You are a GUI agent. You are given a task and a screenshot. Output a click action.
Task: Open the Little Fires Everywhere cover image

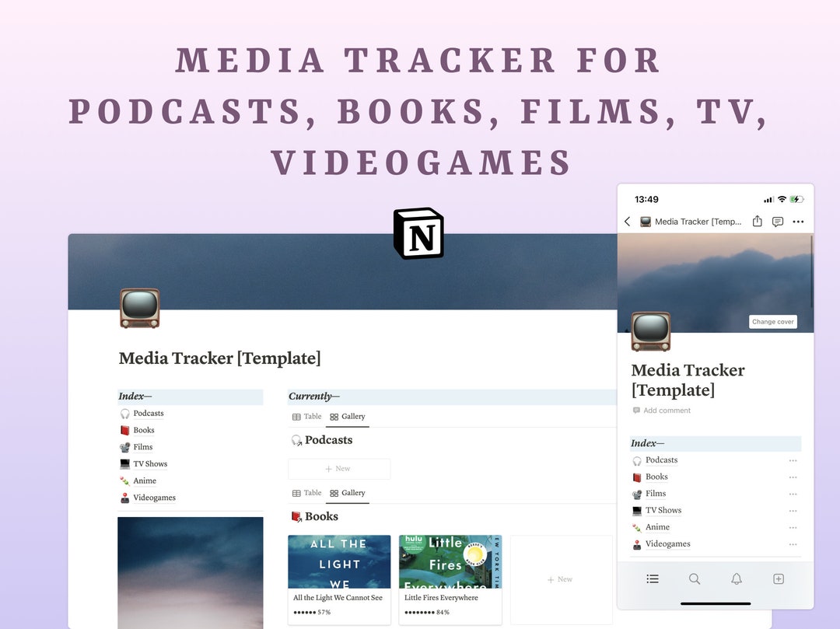[450, 562]
